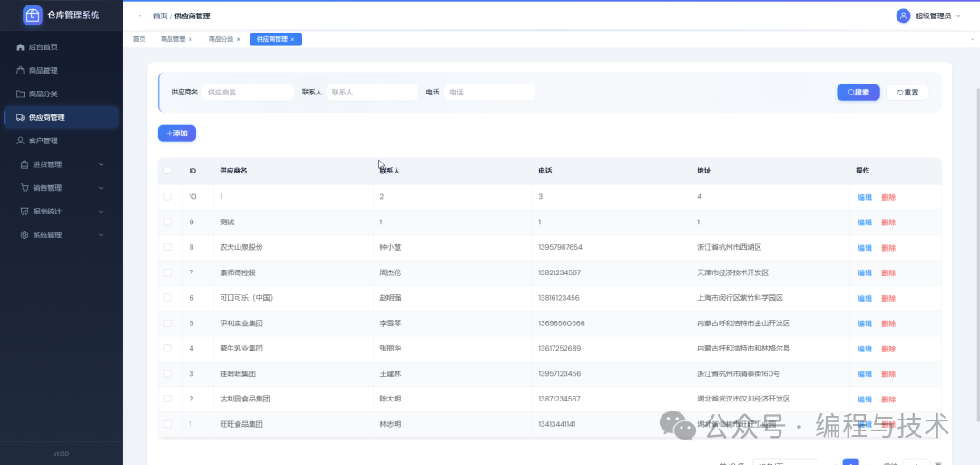
Task: Focus the 电话 search field
Action: coord(489,92)
